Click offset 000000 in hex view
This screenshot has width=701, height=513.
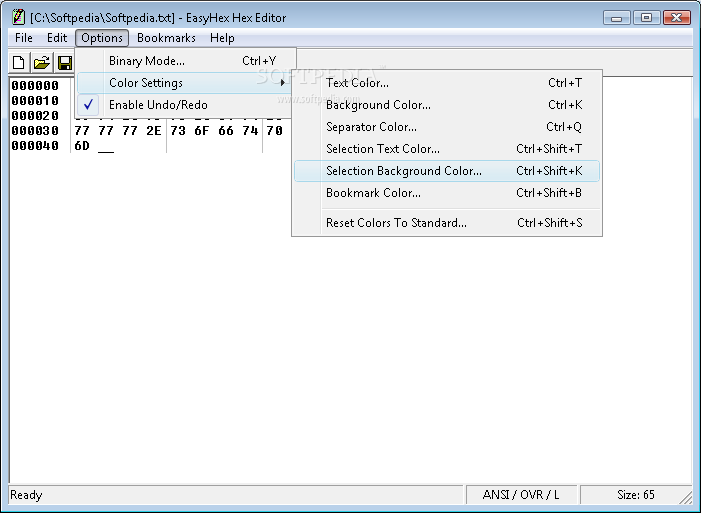click(35, 85)
